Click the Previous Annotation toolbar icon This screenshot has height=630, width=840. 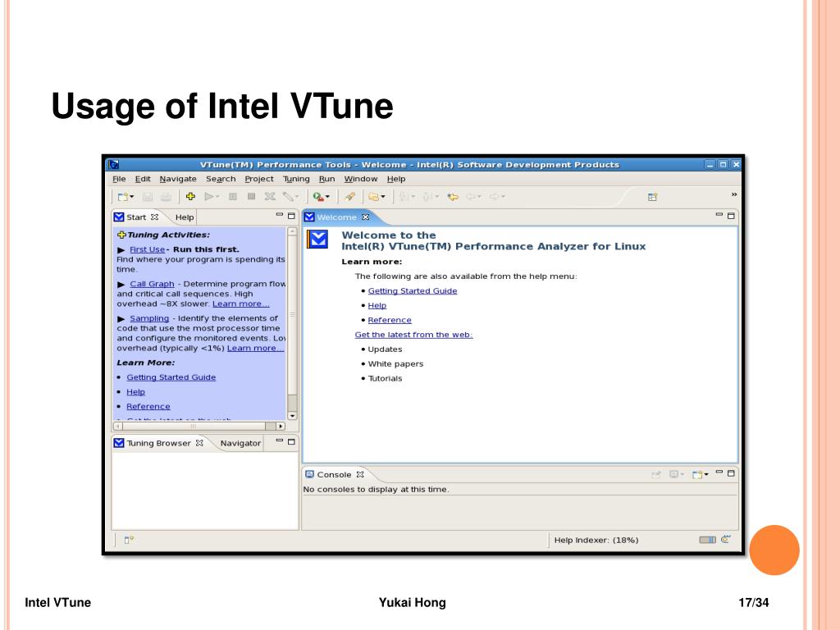pyautogui.click(x=427, y=197)
